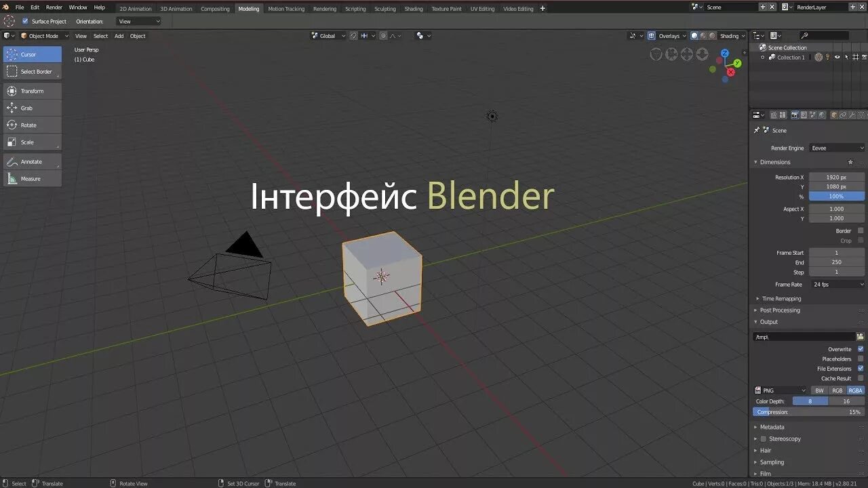Select RGB color mode
The width and height of the screenshot is (868, 488).
tap(837, 390)
